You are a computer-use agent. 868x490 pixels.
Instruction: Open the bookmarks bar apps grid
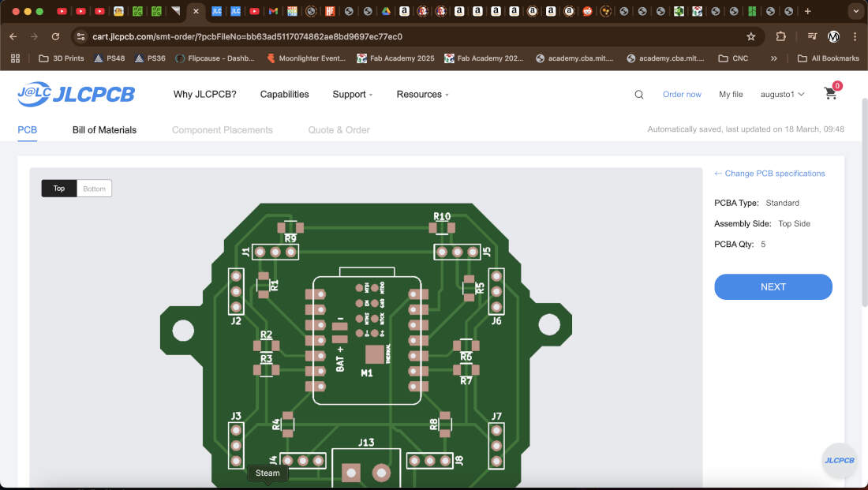click(16, 58)
